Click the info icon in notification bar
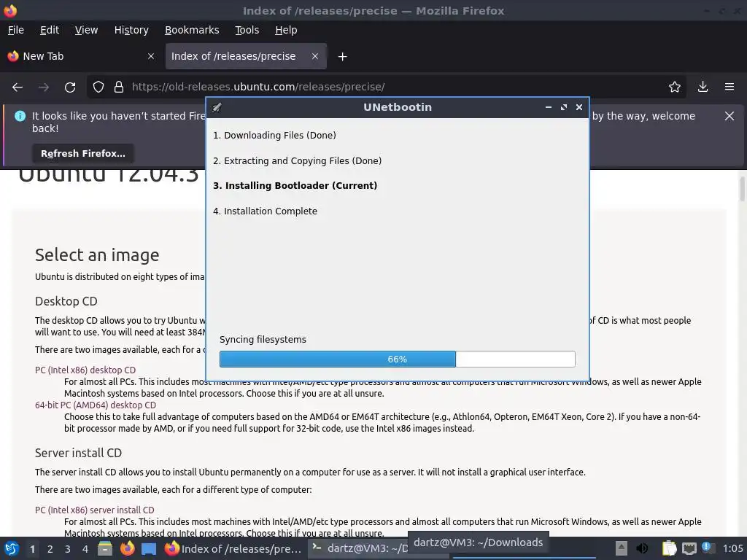Screen dimensions: 747x560 [x=20, y=116]
